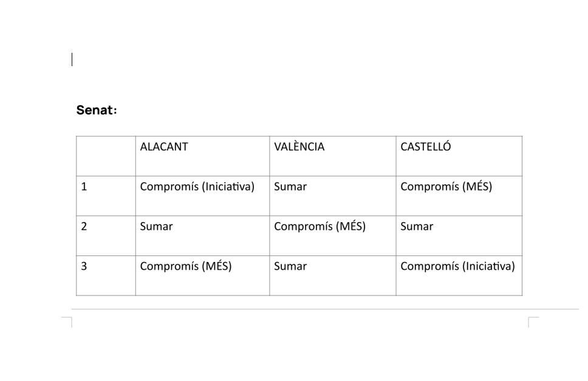The width and height of the screenshot is (588, 381).
Task: Click the empty top-left table cell
Action: [x=106, y=156]
